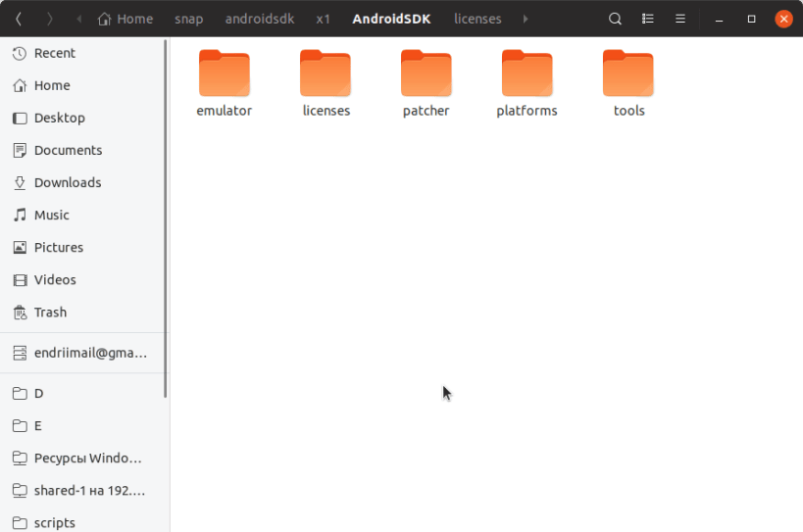Image resolution: width=803 pixels, height=532 pixels.
Task: Go to the licenses breadcrumb
Action: pos(477,19)
